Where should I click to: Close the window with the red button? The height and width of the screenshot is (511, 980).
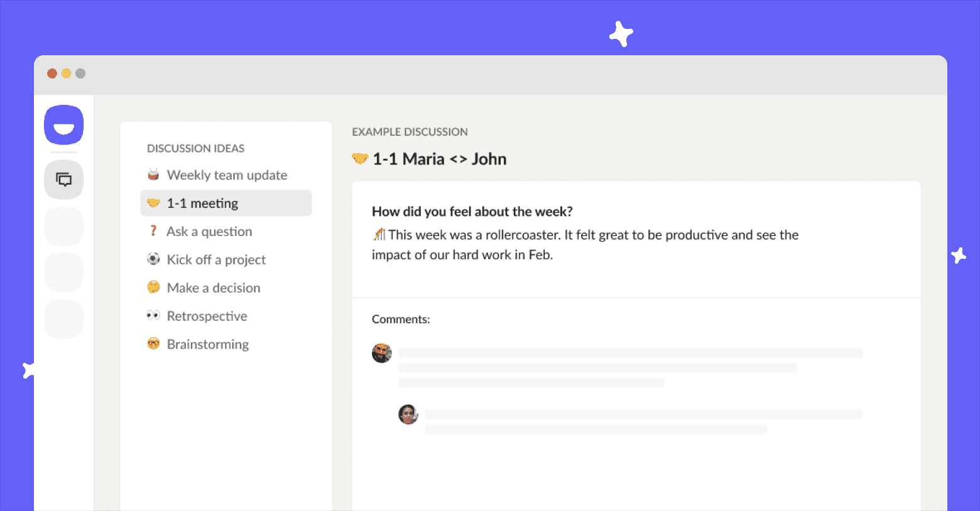[x=52, y=73]
